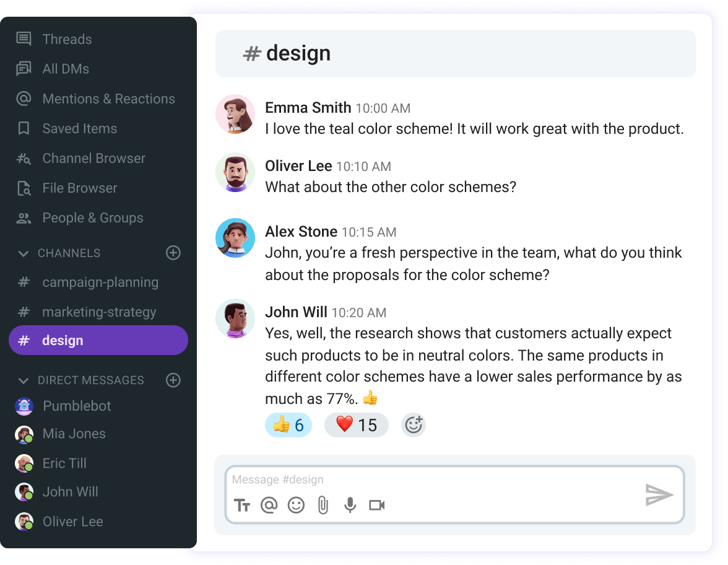Open Mentions & Reactions
Screen dimensions: 728x565
click(x=108, y=99)
